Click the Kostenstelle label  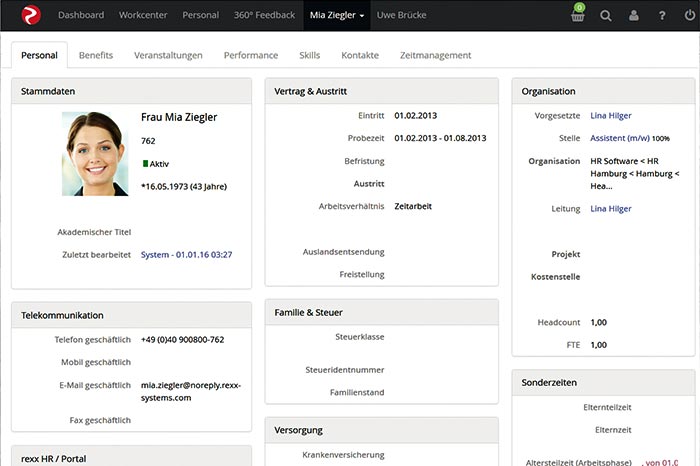556,277
